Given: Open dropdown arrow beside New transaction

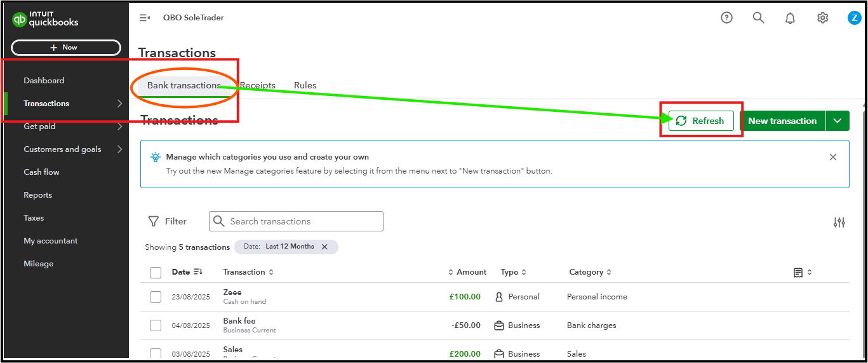Looking at the screenshot, I should 838,121.
